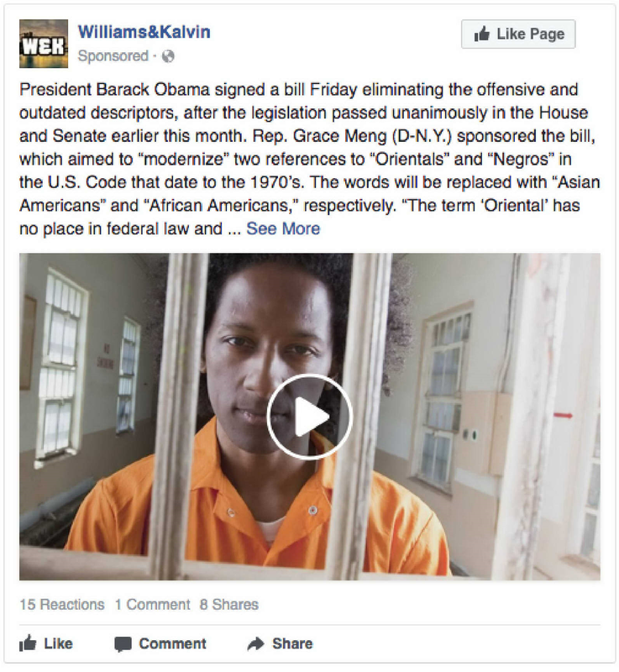Click the Like Page button

click(x=518, y=34)
